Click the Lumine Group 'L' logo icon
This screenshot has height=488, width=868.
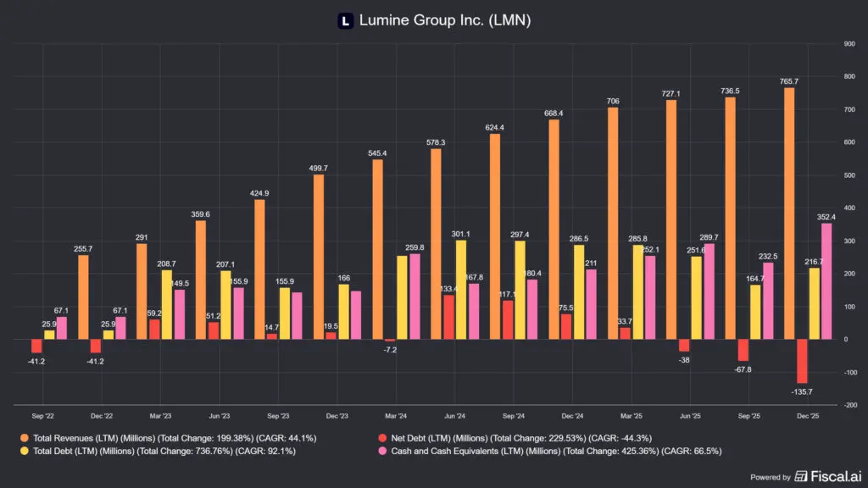click(346, 21)
